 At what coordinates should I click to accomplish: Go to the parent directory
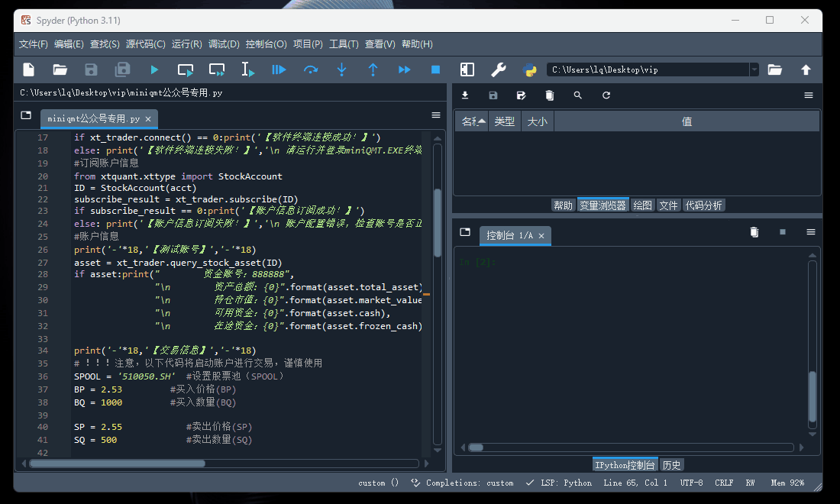(806, 69)
